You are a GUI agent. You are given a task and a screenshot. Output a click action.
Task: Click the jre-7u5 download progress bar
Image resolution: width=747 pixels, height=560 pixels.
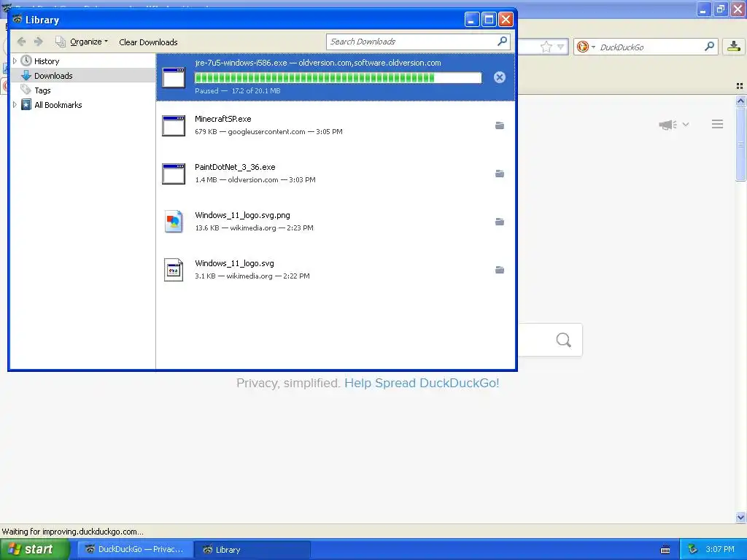point(338,77)
